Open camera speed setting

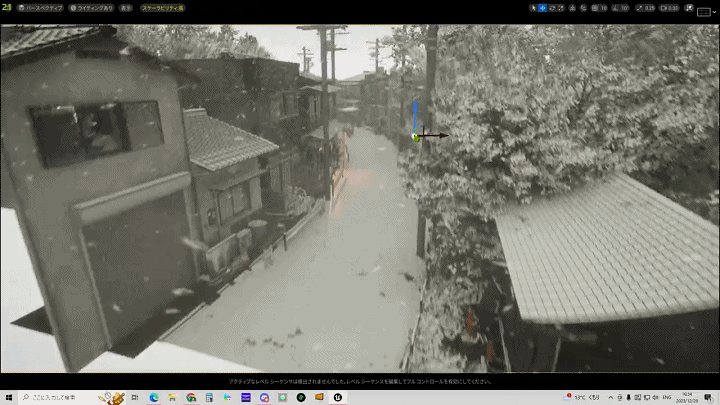(669, 8)
